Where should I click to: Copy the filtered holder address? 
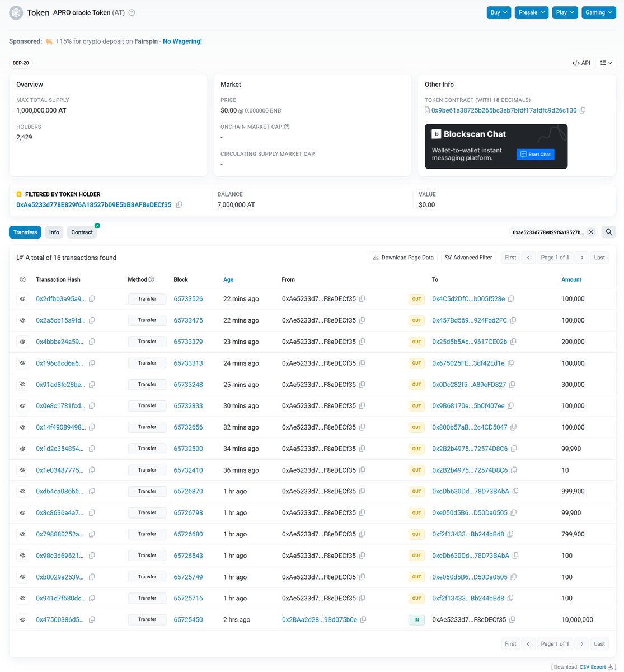pos(179,205)
